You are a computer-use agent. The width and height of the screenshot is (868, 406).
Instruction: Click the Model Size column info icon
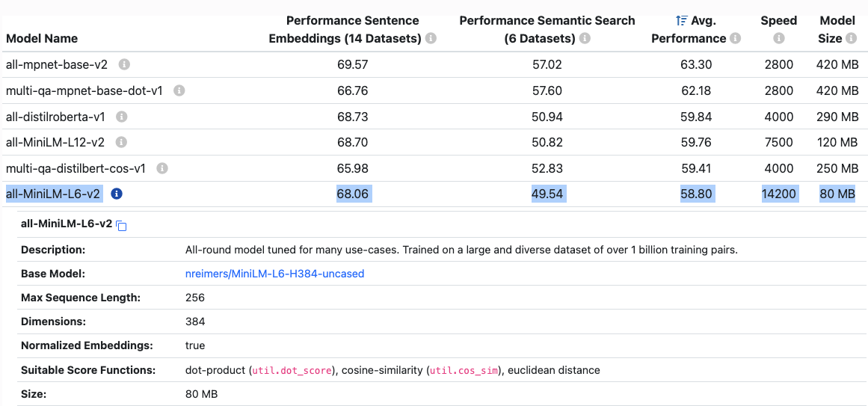pyautogui.click(x=837, y=38)
